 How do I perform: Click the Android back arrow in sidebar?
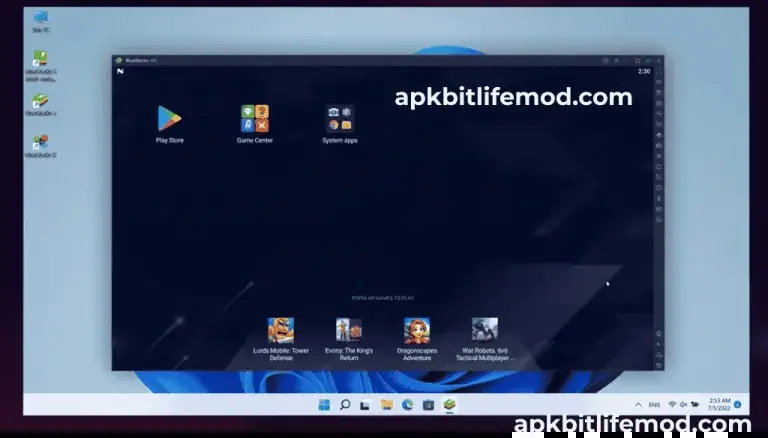point(659,344)
